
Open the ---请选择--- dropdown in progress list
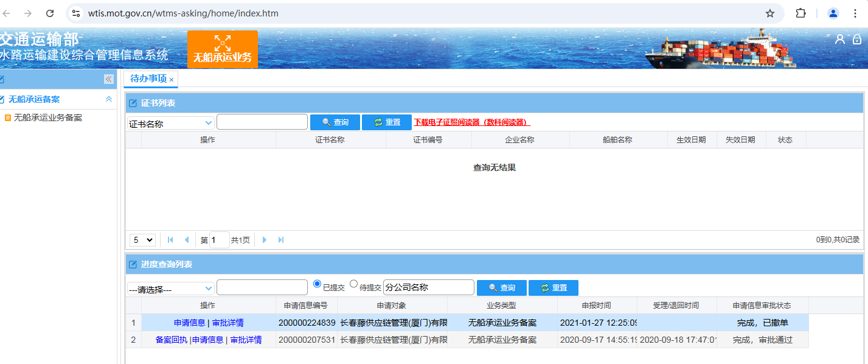point(170,289)
